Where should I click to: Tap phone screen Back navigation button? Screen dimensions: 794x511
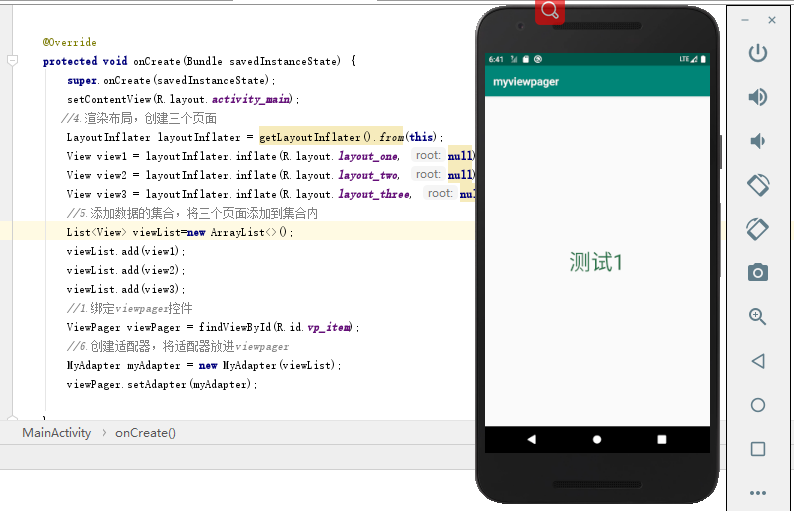coord(531,439)
